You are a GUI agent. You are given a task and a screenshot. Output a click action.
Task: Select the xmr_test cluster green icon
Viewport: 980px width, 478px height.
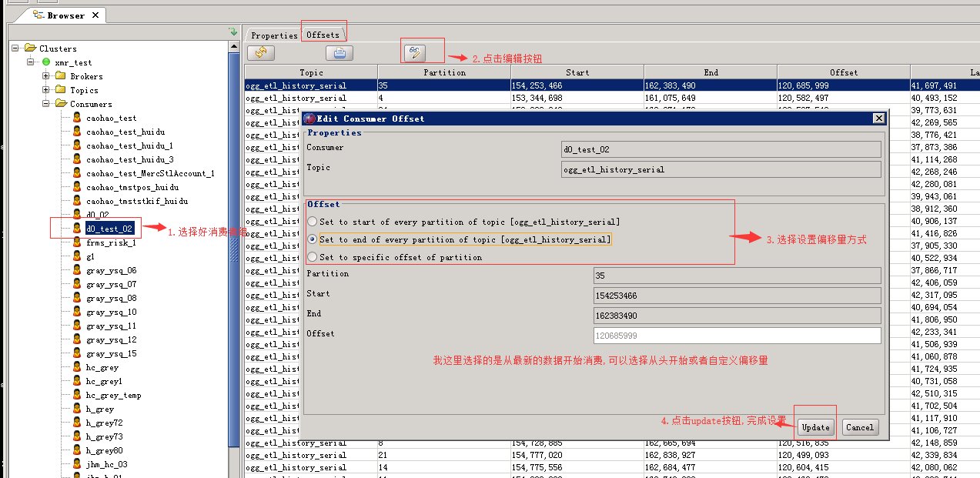pos(46,62)
